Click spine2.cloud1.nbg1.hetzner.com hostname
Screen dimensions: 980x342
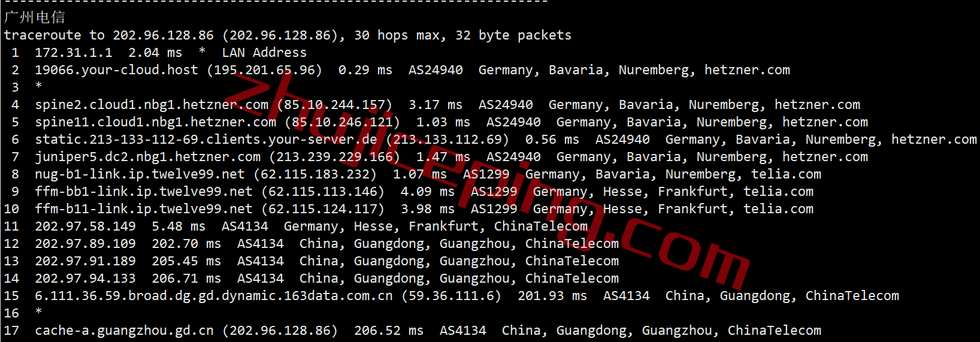(152, 105)
